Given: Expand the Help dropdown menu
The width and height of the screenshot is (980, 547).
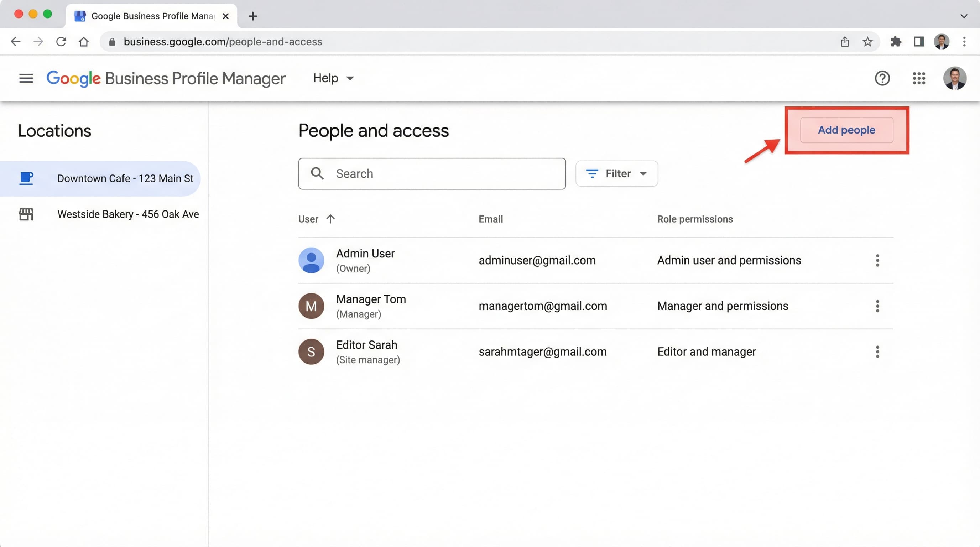Looking at the screenshot, I should (334, 78).
